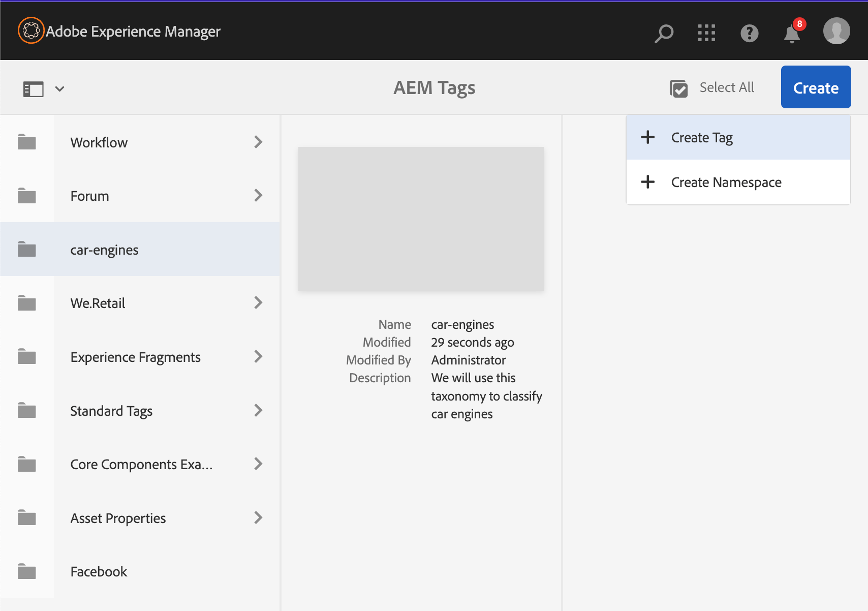Click the plus icon beside Create Namespace
The image size is (868, 611).
click(648, 182)
